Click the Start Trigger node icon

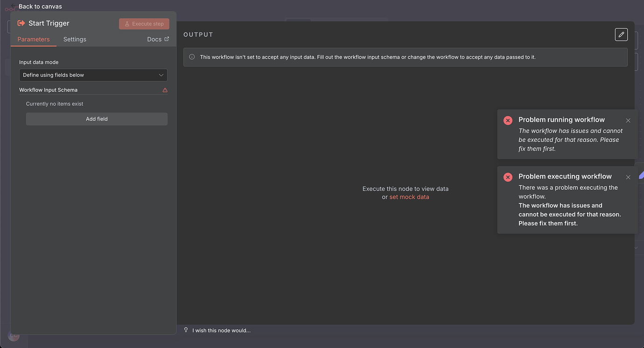[21, 23]
